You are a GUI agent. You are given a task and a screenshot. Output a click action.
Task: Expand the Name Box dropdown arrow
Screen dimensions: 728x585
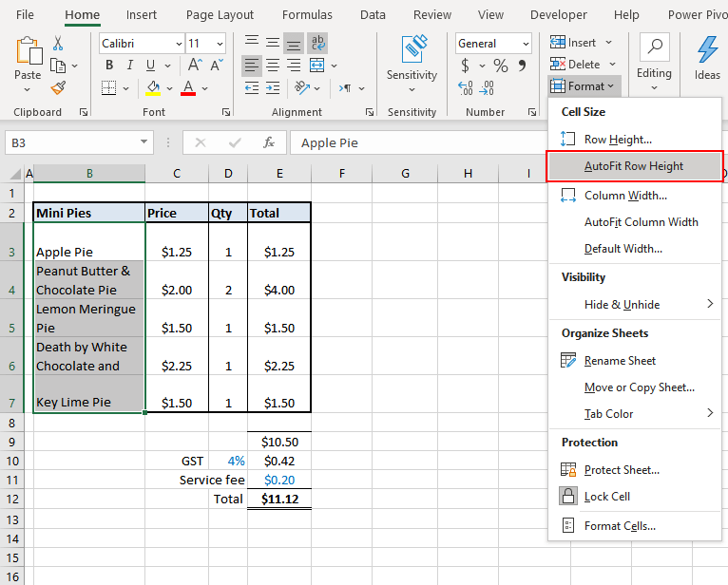[x=144, y=142]
